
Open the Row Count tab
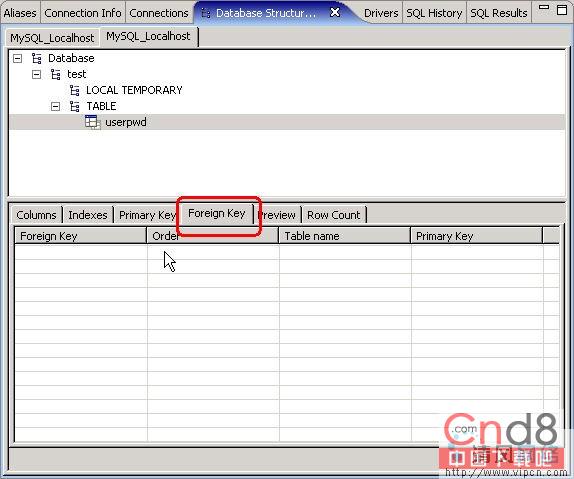click(x=334, y=215)
